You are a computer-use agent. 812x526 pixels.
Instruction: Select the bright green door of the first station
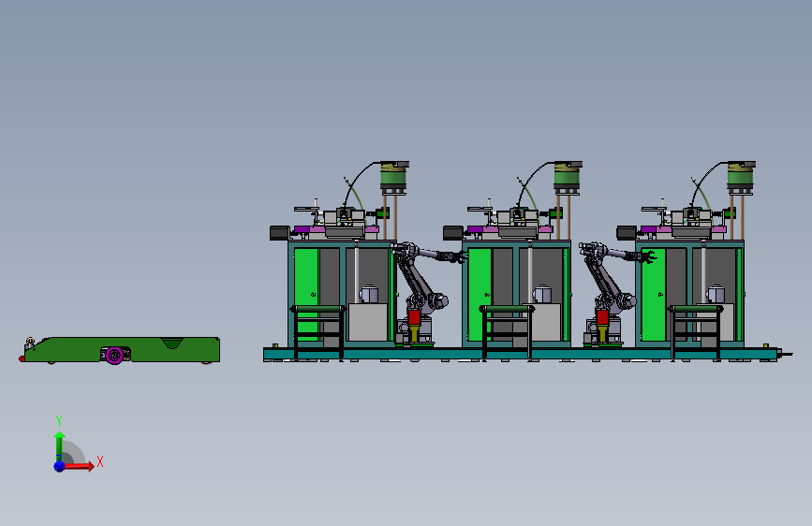click(x=306, y=294)
